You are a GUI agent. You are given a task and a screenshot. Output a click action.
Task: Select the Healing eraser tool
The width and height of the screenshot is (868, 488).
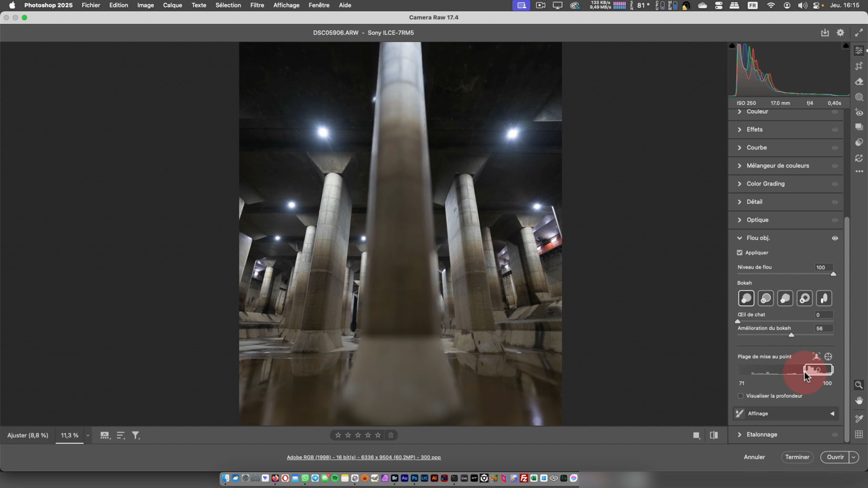click(859, 82)
